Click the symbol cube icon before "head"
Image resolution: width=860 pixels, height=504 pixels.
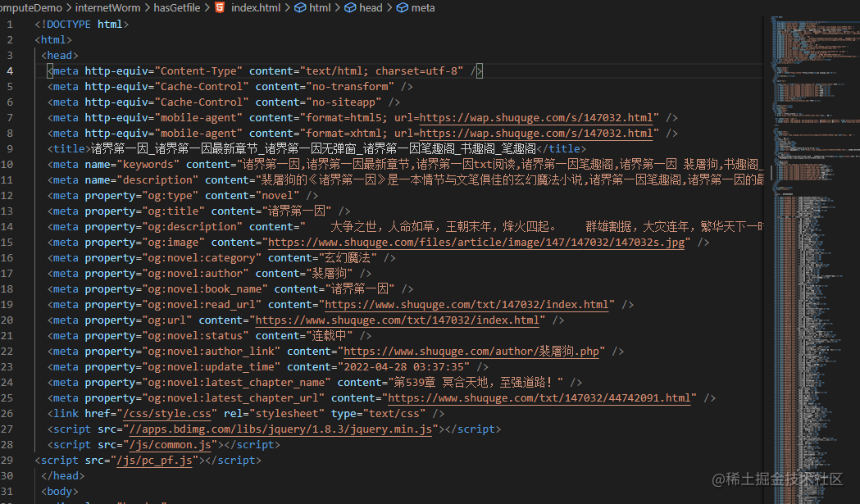(x=350, y=7)
